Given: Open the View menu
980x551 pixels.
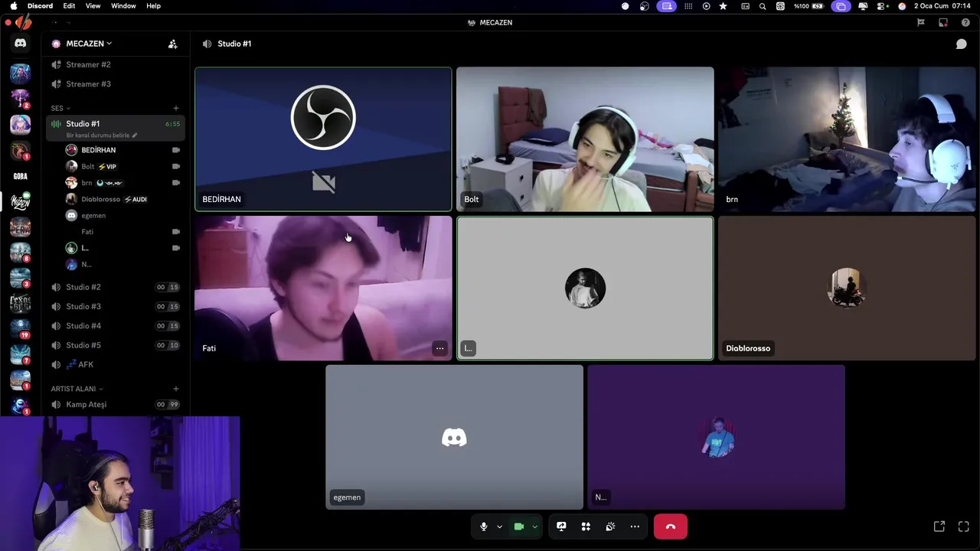Looking at the screenshot, I should point(93,6).
